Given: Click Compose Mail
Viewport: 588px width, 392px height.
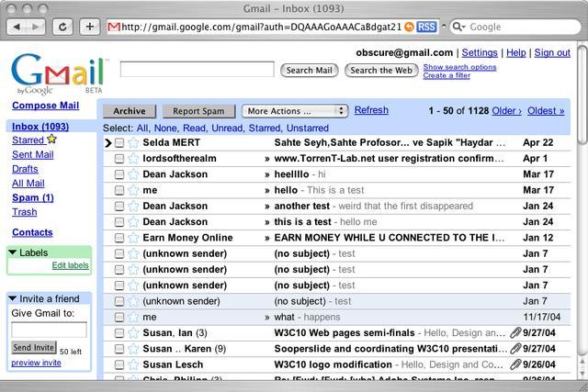Looking at the screenshot, I should click(45, 106).
